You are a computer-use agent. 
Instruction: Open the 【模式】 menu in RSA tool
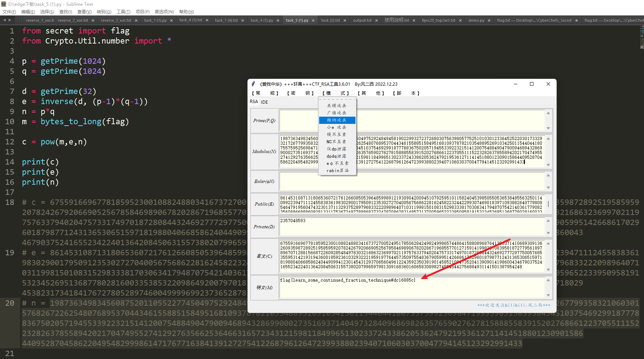[x=336, y=93]
